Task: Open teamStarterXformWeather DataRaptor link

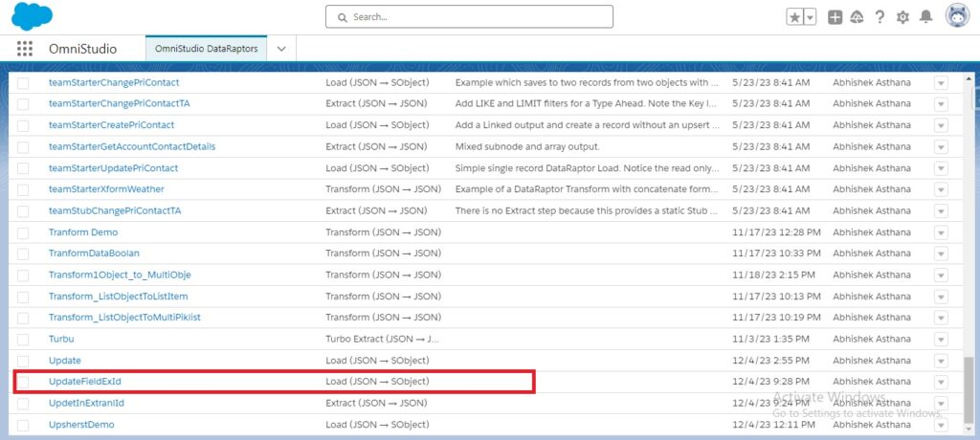Action: tap(106, 189)
